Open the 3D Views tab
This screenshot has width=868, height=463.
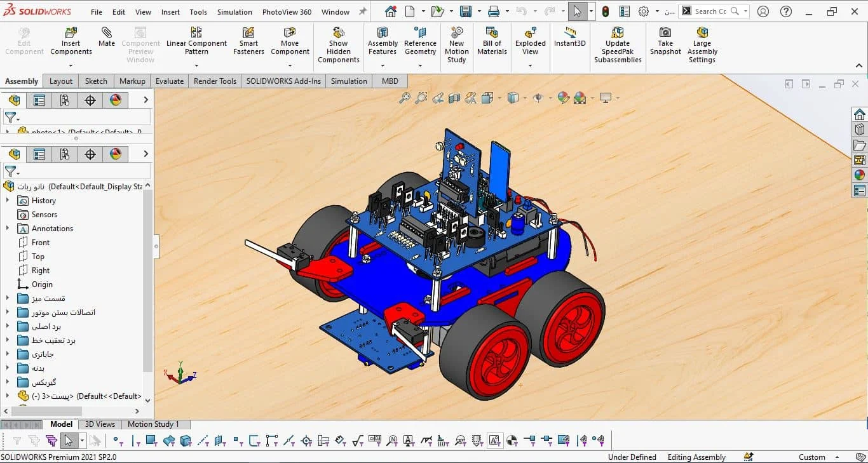pos(100,424)
